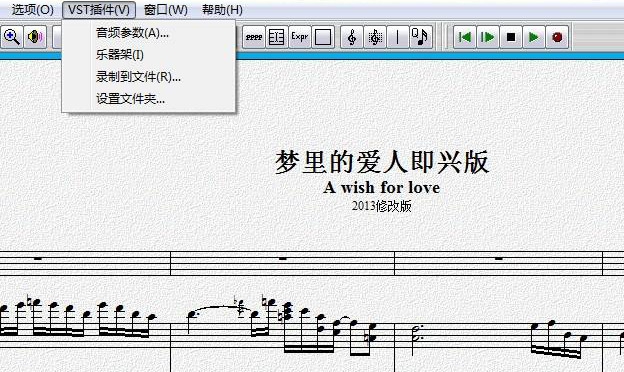The image size is (624, 372).
Task: Open the 选项(O) menu
Action: click(33, 10)
